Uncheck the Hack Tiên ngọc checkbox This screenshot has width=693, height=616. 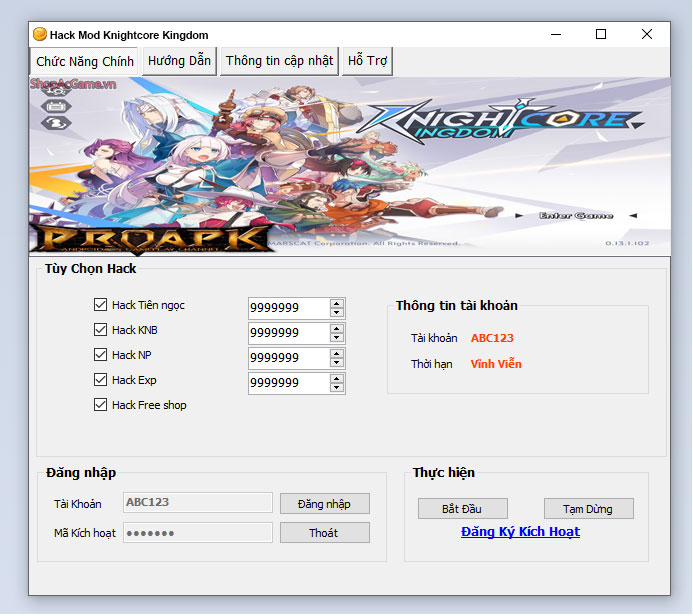coord(100,305)
